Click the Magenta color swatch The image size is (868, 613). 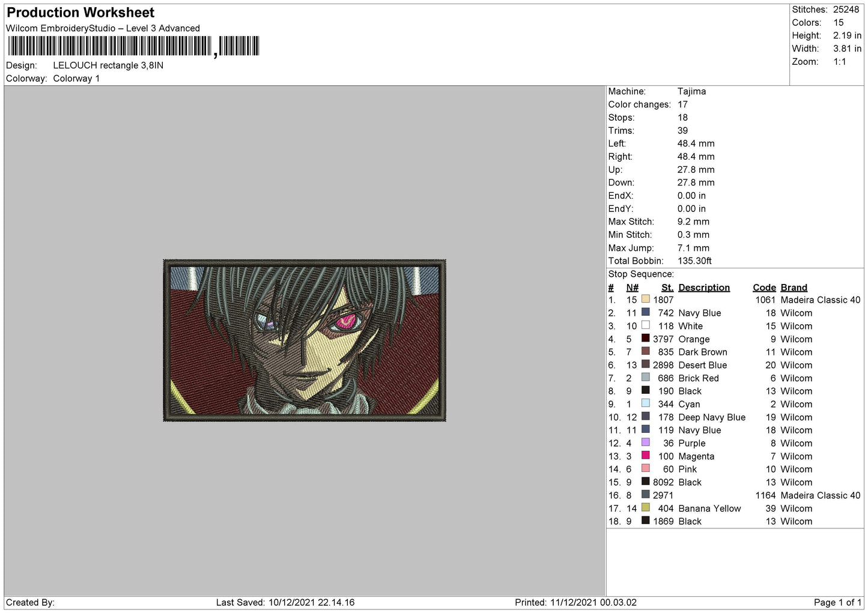tap(646, 456)
